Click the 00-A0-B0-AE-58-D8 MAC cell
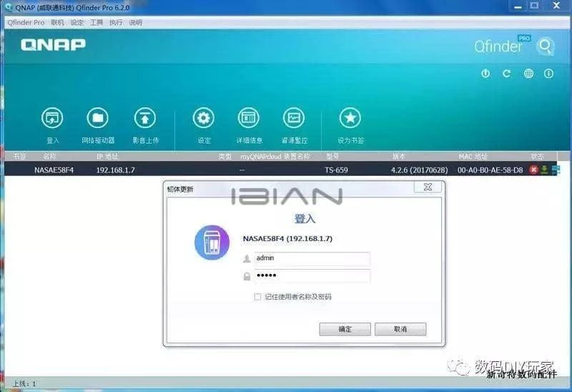 490,170
